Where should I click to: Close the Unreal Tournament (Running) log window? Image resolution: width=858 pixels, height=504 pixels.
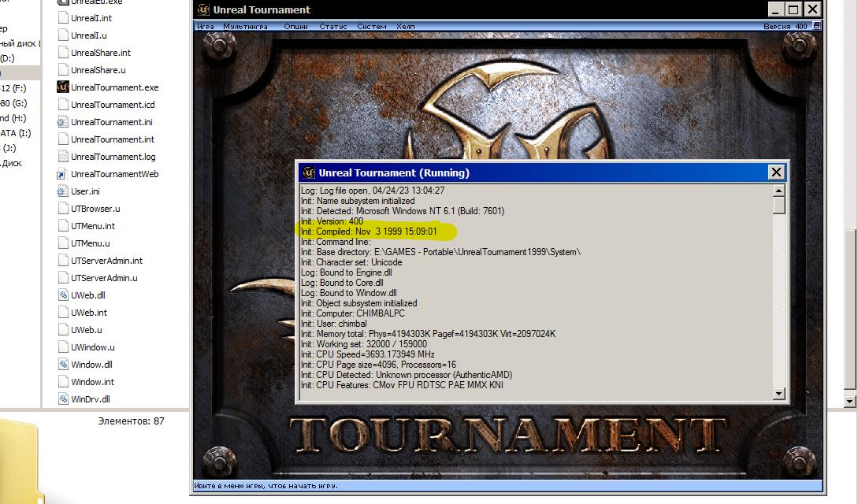click(x=776, y=172)
